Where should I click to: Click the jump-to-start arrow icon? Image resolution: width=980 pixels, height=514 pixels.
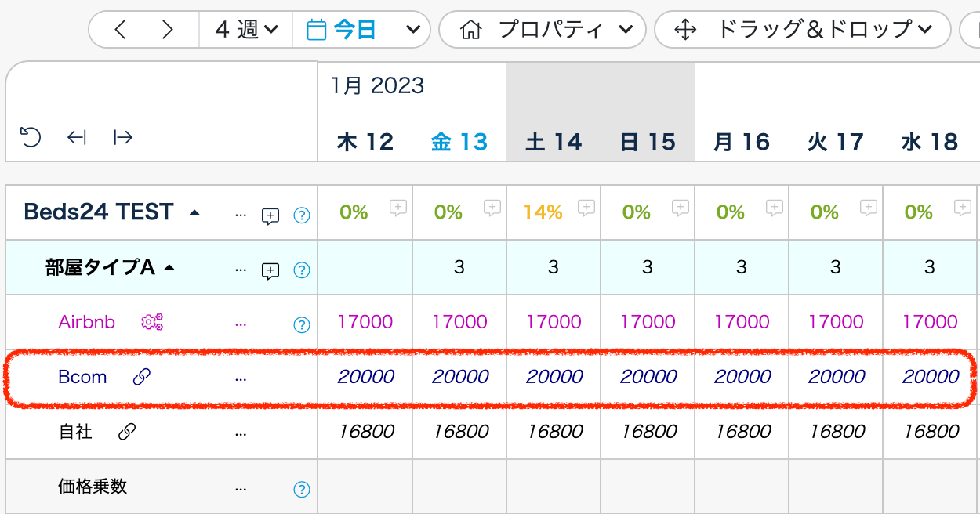pos(76,138)
